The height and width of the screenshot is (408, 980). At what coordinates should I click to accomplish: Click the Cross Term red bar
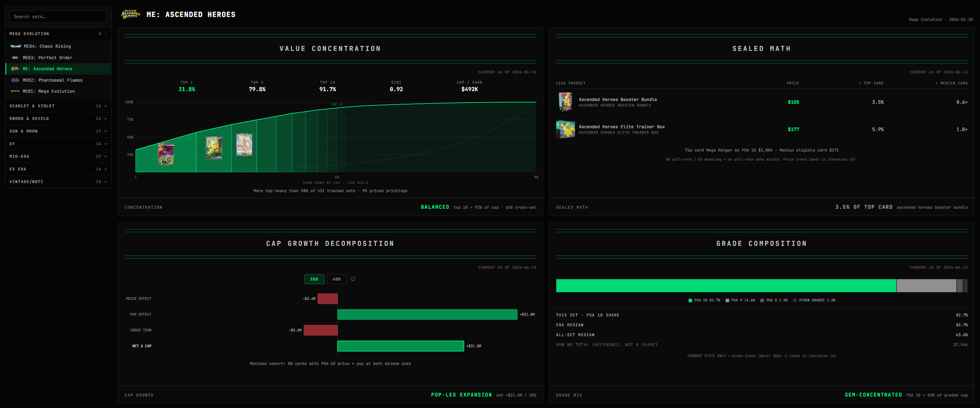click(x=321, y=330)
